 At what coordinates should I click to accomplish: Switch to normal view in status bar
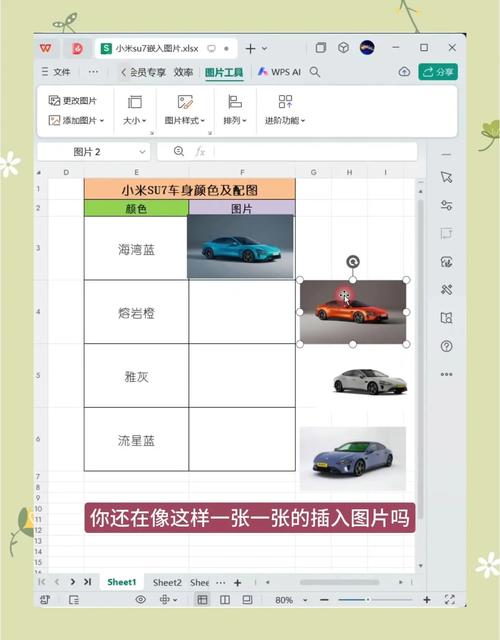point(202,600)
